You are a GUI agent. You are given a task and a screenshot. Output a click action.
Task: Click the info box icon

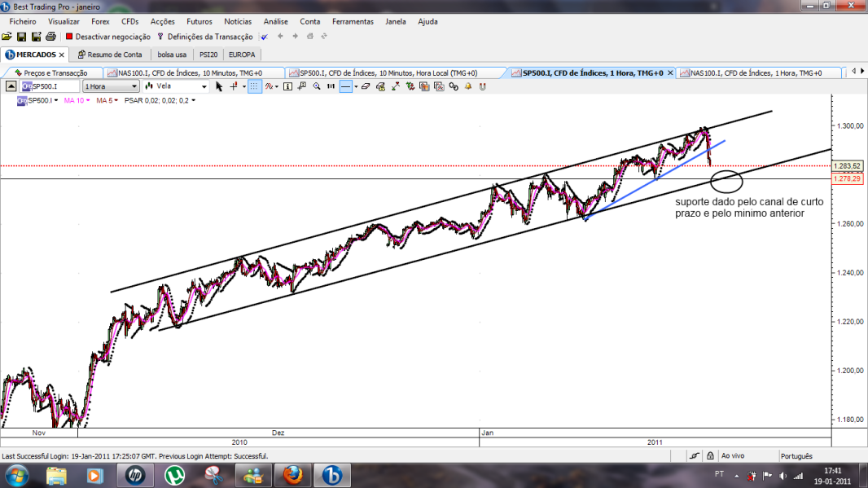pos(288,86)
